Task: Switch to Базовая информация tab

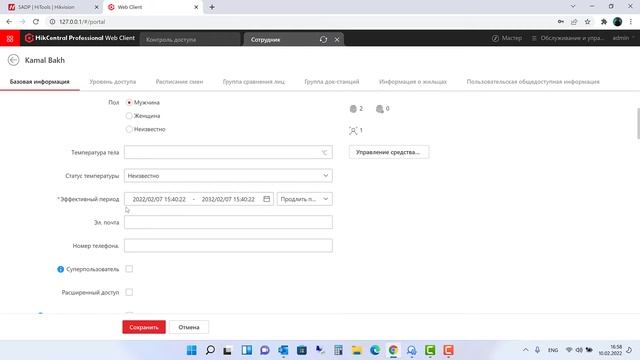Action: point(40,82)
